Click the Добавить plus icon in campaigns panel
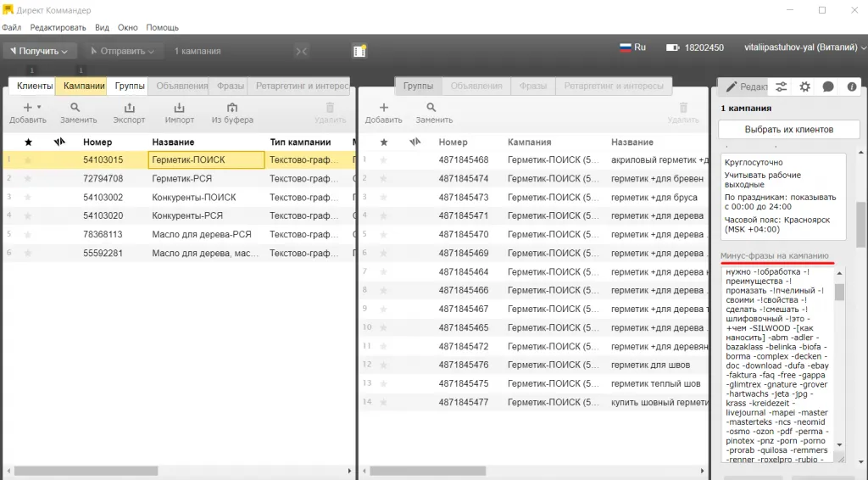 (x=27, y=108)
